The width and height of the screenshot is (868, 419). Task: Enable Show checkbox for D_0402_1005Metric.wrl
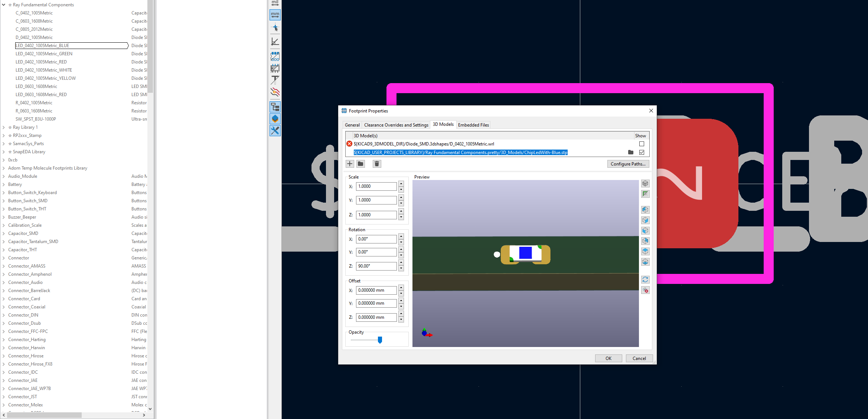(x=642, y=144)
